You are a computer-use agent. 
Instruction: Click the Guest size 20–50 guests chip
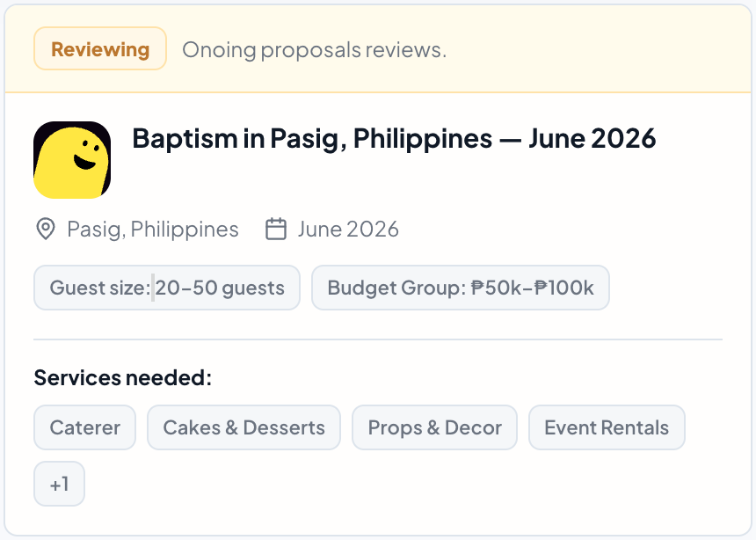(x=167, y=288)
